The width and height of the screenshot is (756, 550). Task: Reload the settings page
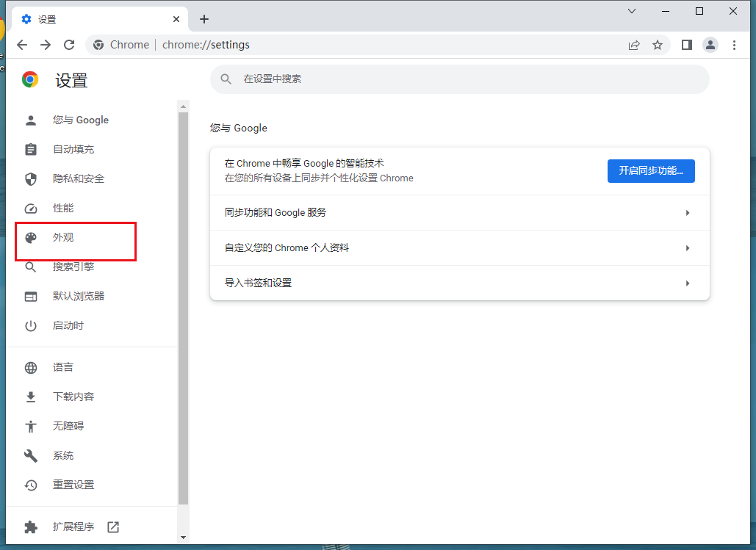tap(69, 45)
